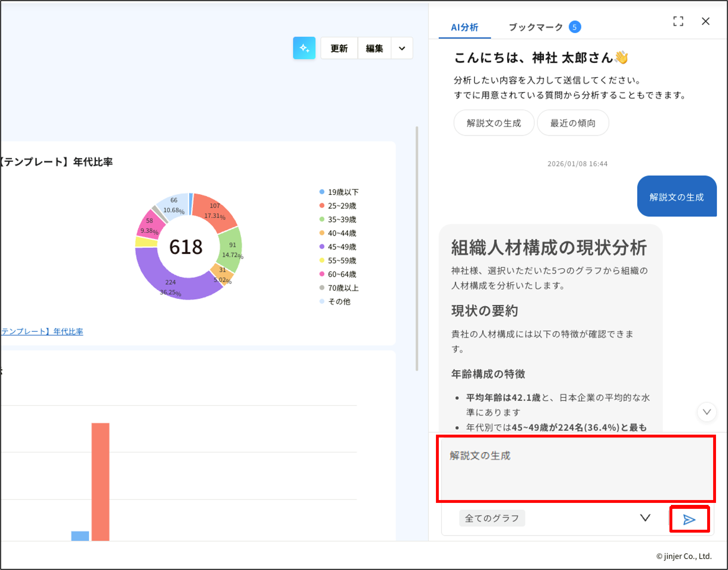The height and width of the screenshot is (570, 728).
Task: Click the 更新 refresh button
Action: point(339,48)
